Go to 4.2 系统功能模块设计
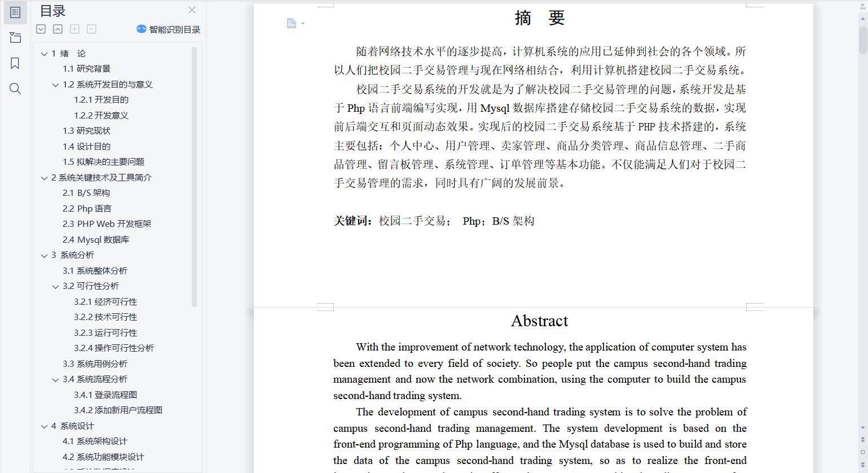 pos(103,457)
